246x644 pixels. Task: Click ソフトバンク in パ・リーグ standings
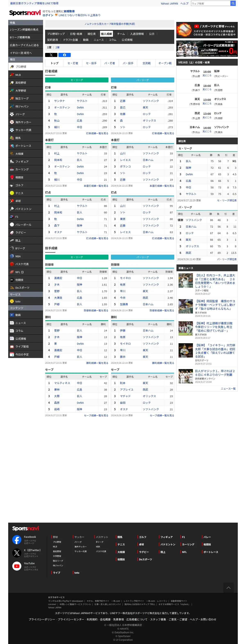pos(194,220)
